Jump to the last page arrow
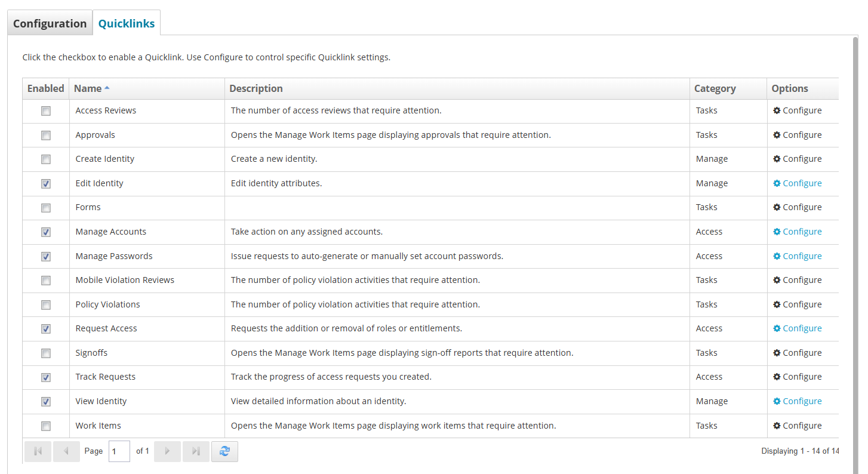Image resolution: width=868 pixels, height=474 pixels. pos(196,451)
